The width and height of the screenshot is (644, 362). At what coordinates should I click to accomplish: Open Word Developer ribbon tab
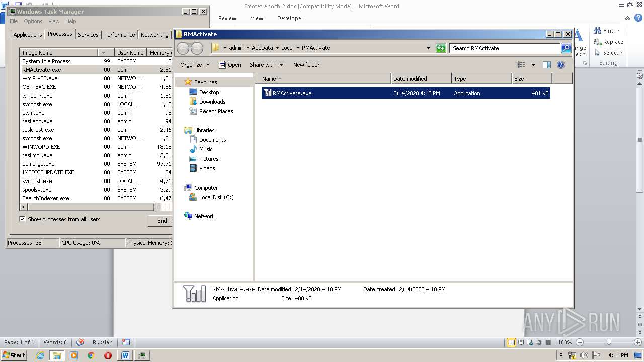290,18
